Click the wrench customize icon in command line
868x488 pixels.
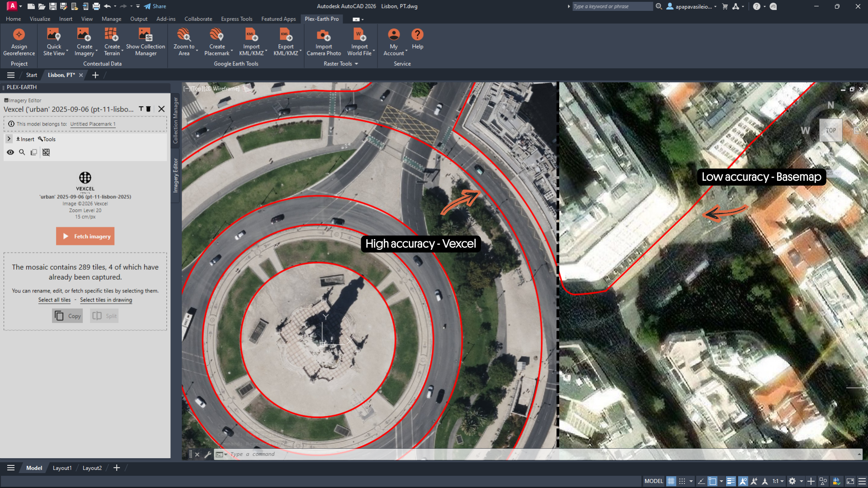208,455
